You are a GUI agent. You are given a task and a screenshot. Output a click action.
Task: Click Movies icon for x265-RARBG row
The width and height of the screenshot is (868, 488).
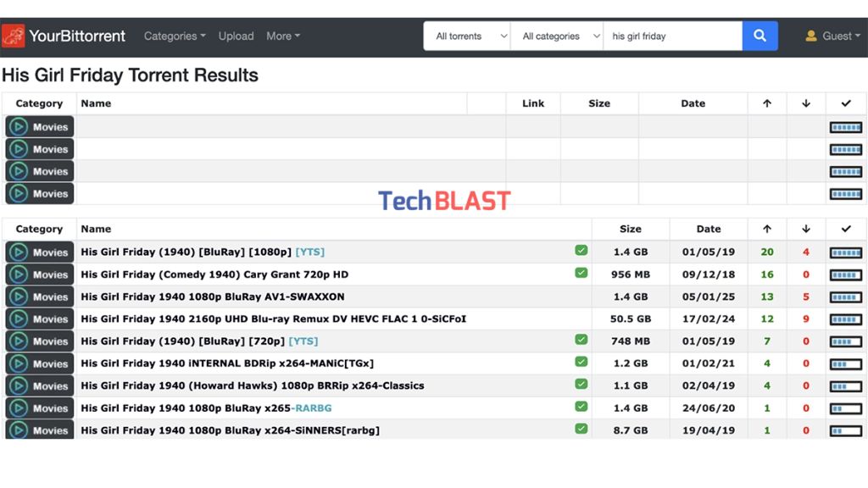point(39,408)
